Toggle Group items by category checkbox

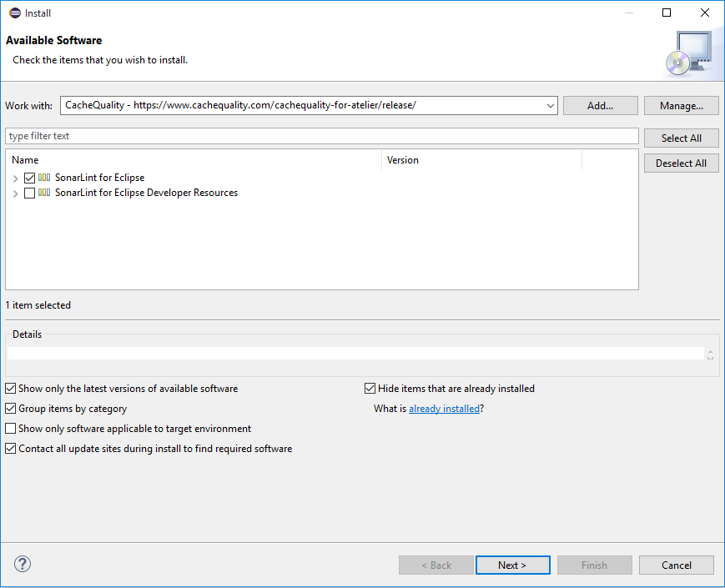click(11, 408)
